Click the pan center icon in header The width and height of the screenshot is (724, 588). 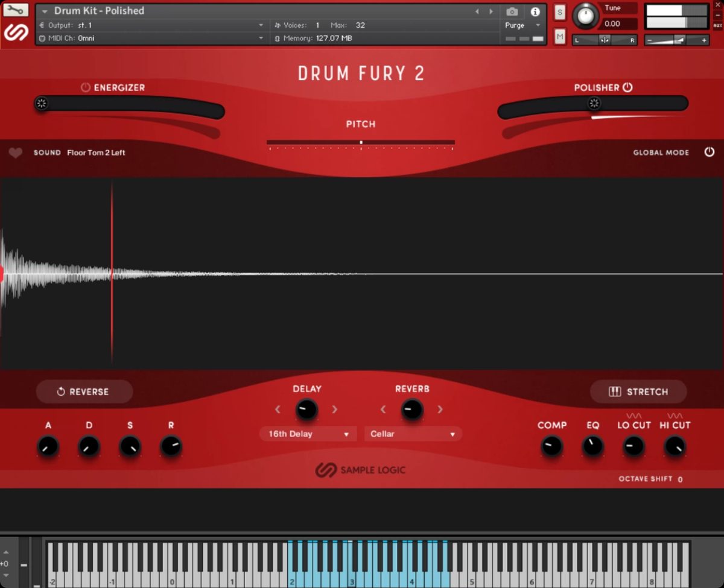tap(605, 40)
